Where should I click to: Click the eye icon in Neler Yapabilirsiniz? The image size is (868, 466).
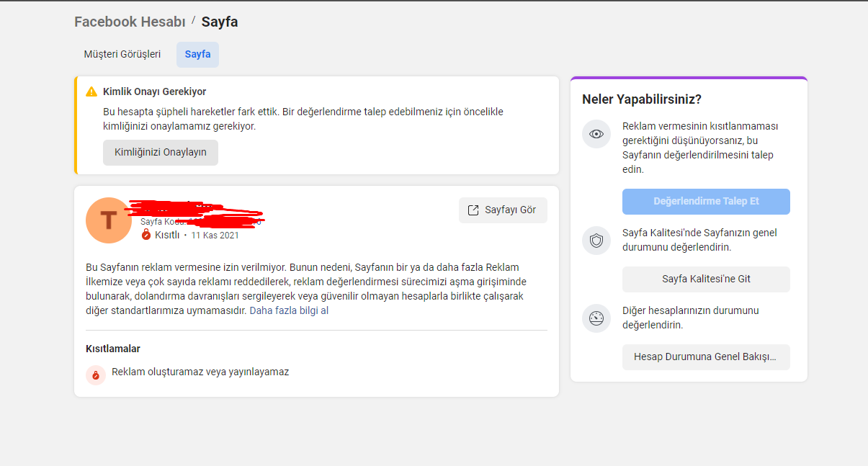[x=596, y=134]
